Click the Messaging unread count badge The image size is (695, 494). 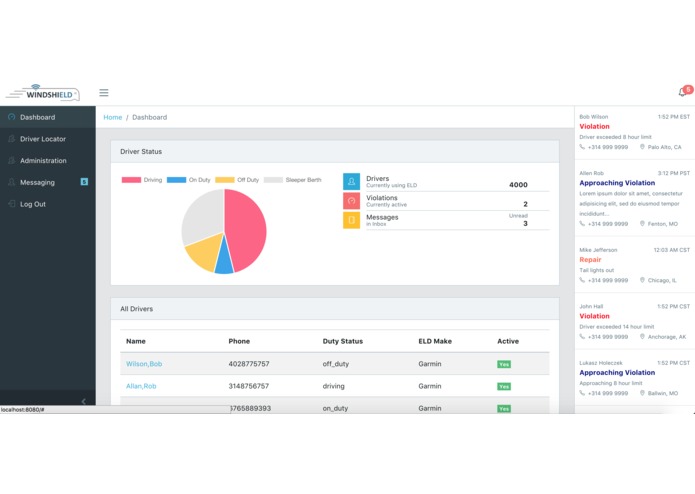pos(84,182)
